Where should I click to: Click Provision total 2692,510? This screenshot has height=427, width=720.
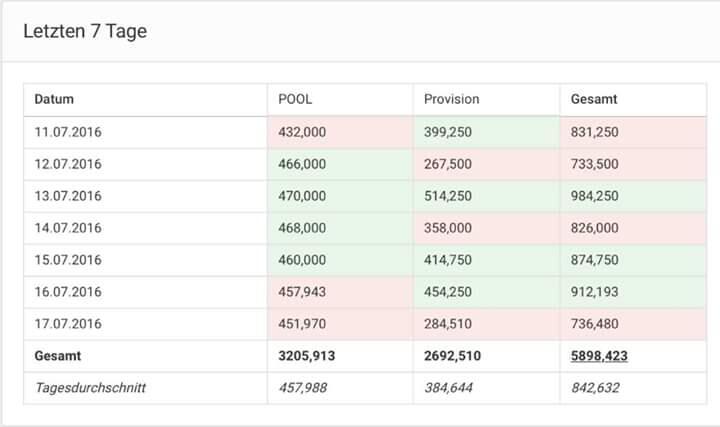pos(452,356)
